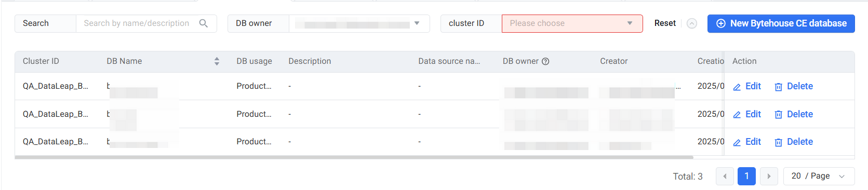Click the Reset filter link
868x190 pixels.
(665, 23)
